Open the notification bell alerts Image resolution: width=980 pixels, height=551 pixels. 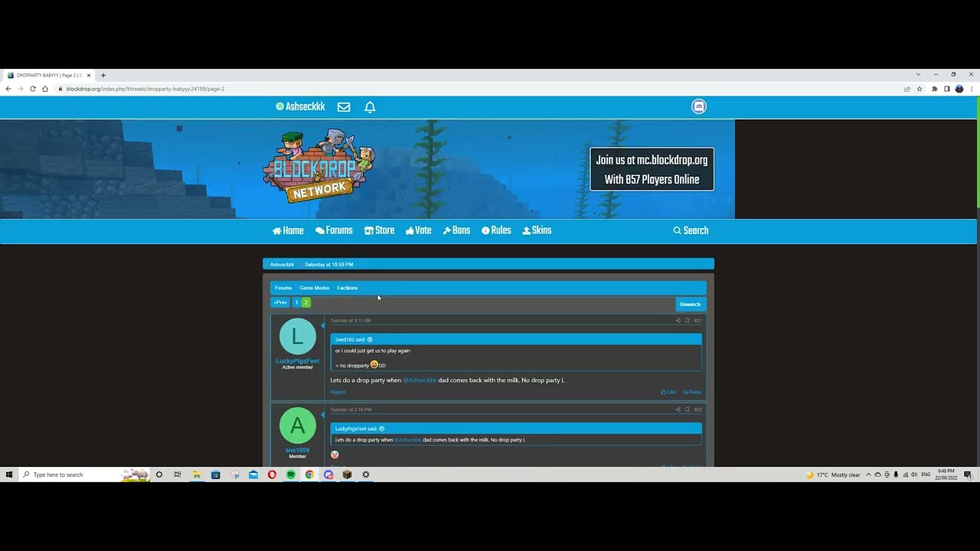click(370, 107)
